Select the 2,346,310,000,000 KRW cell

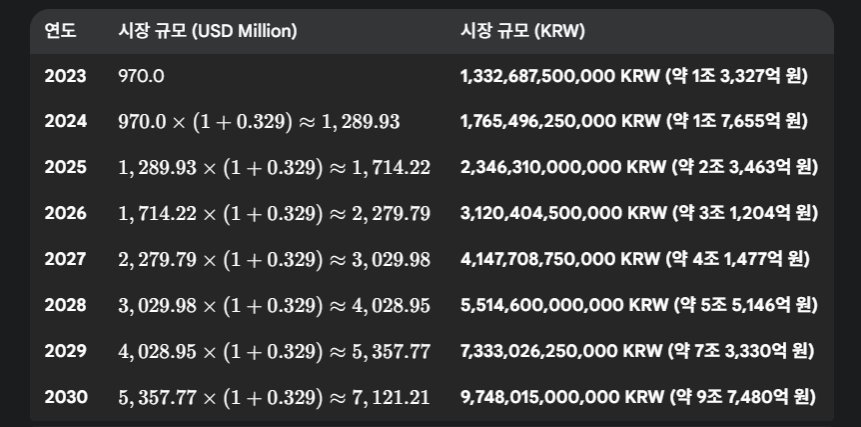639,167
